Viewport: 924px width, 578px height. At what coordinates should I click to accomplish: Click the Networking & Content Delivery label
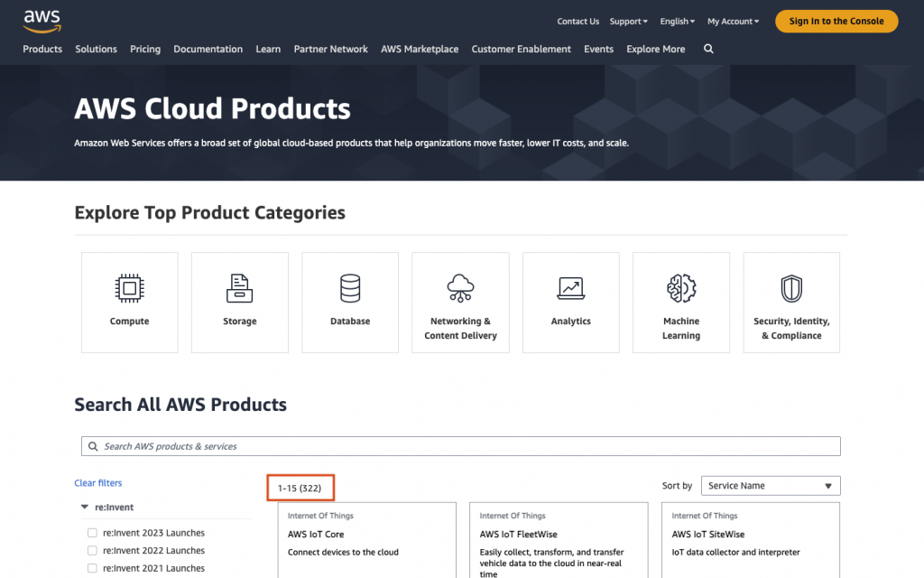[461, 329]
